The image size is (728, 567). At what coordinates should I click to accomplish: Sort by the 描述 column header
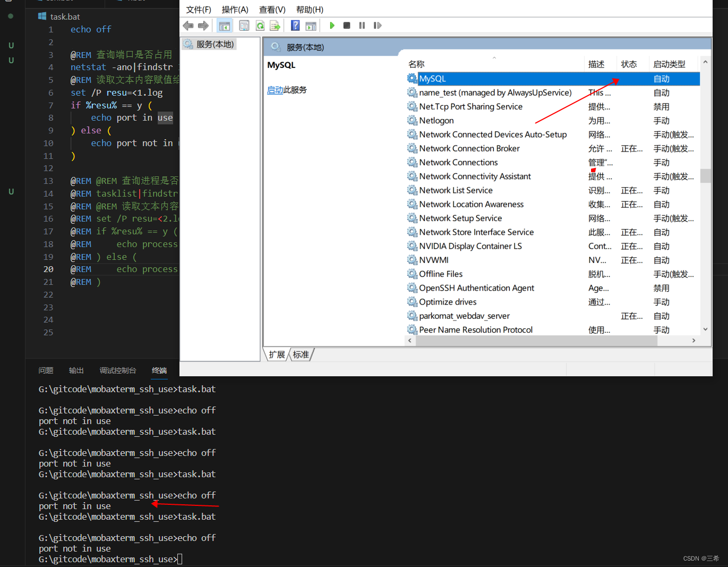pos(601,64)
